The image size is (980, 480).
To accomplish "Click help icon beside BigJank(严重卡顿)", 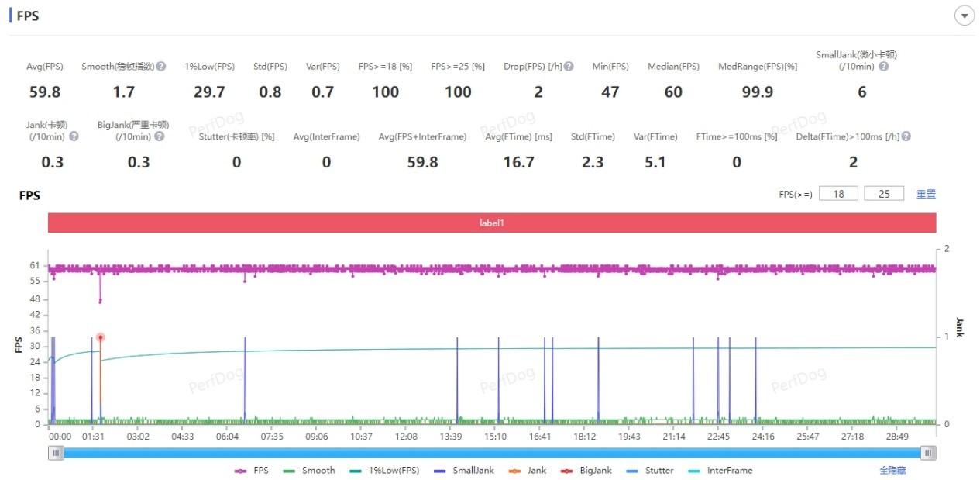I will 159,136.
